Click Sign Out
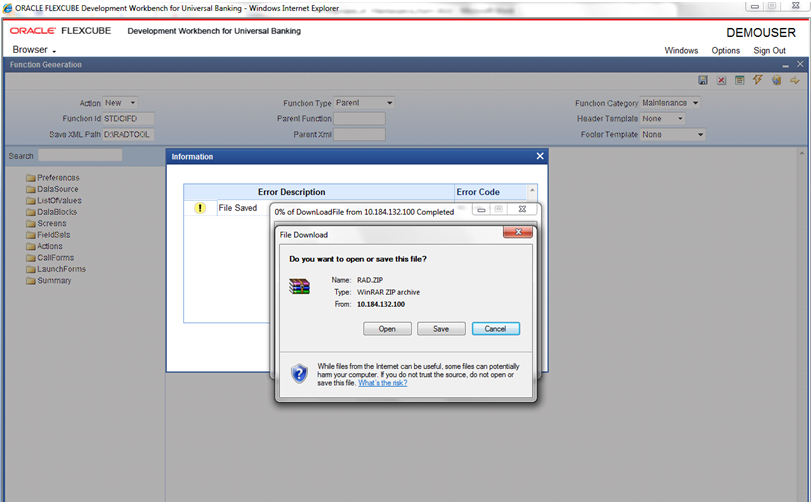The width and height of the screenshot is (811, 502). (x=769, y=50)
